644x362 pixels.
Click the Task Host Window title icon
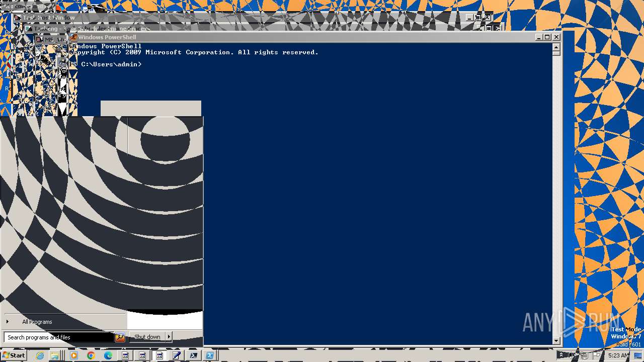[18, 18]
